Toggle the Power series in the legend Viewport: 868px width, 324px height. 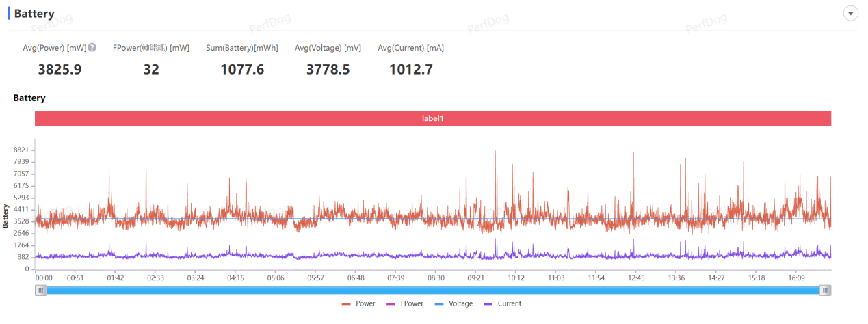point(358,303)
